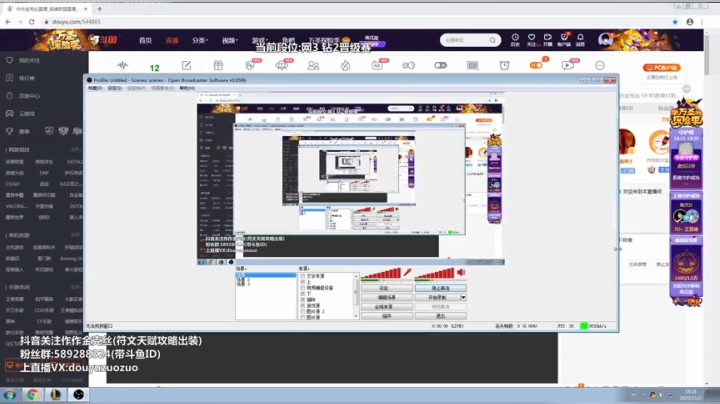Click the 全域来源 button in OBS

tap(387, 307)
